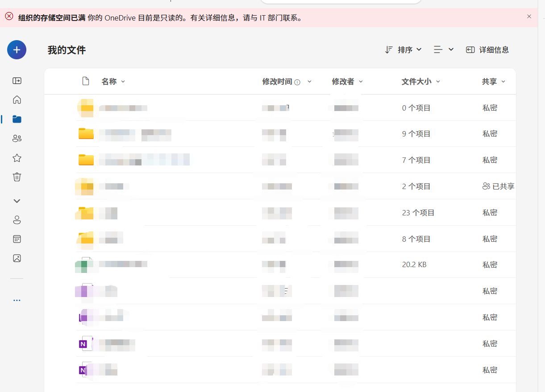Open the 共享 column dropdown
545x392 pixels.
click(x=494, y=82)
